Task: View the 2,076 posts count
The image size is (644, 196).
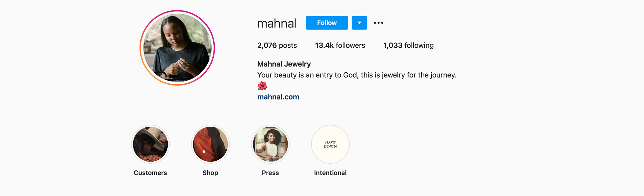Action: tap(277, 45)
